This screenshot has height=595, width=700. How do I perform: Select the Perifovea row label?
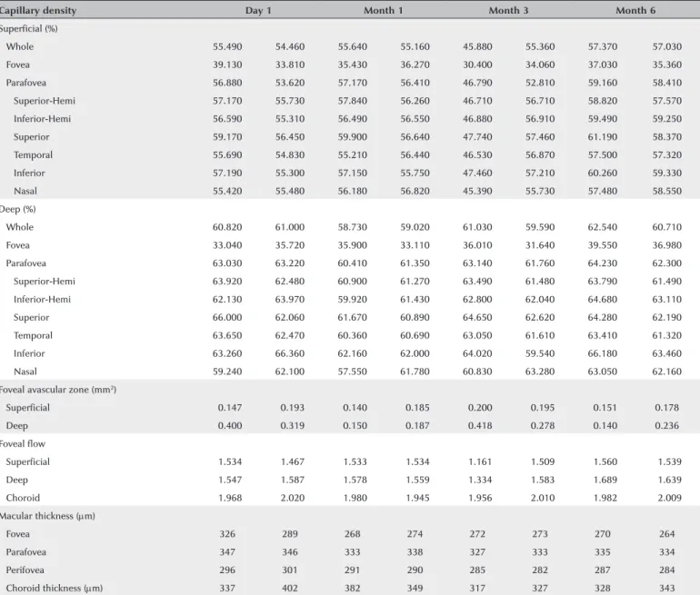click(x=25, y=570)
